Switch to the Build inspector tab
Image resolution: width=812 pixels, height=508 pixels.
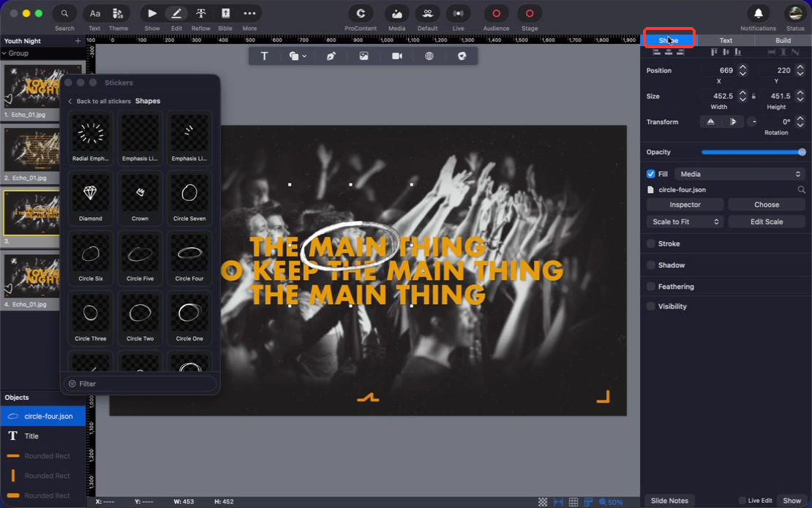(783, 40)
